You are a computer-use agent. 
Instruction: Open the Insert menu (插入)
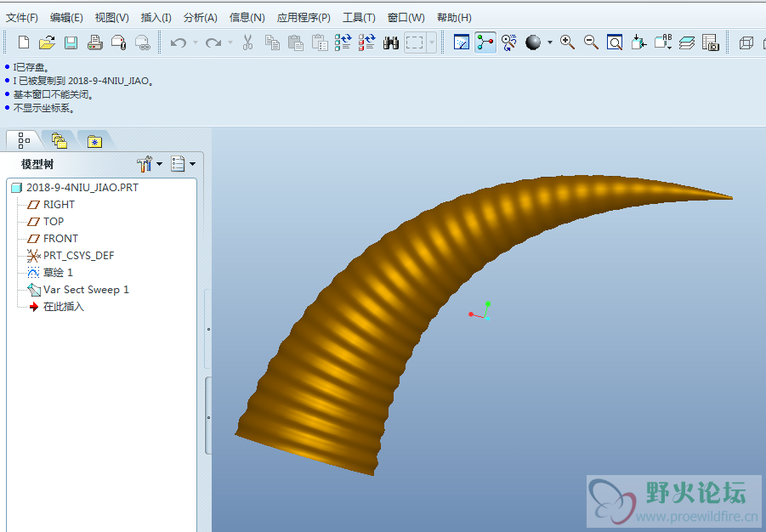(156, 18)
